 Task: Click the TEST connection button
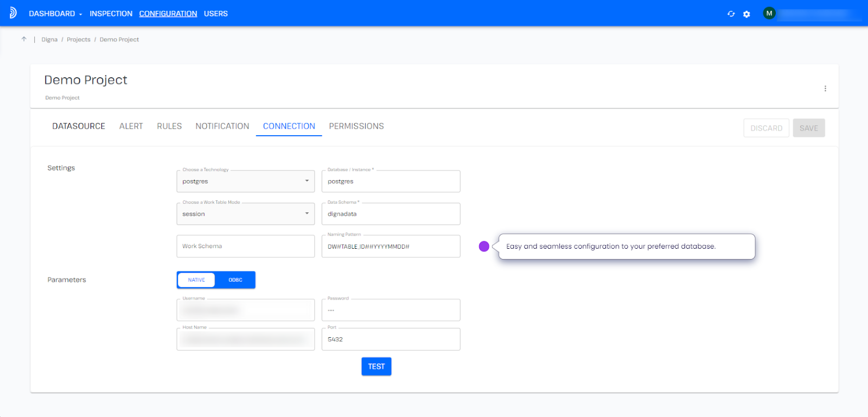tap(376, 367)
